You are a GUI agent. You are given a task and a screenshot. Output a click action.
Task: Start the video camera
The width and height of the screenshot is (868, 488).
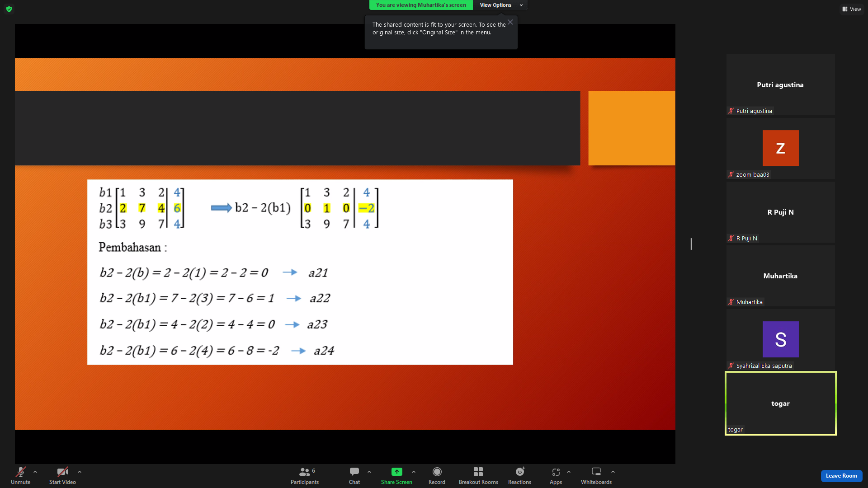[x=62, y=475]
